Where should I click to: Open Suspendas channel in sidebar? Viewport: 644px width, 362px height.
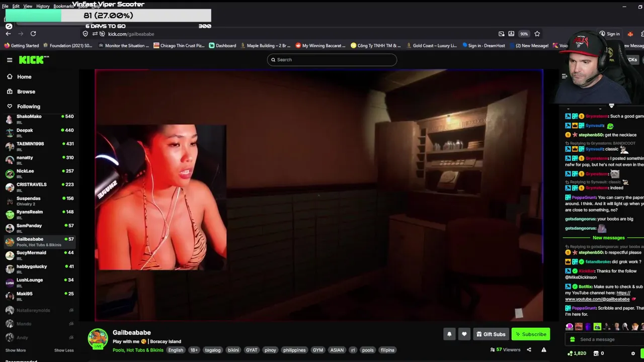[40, 201]
